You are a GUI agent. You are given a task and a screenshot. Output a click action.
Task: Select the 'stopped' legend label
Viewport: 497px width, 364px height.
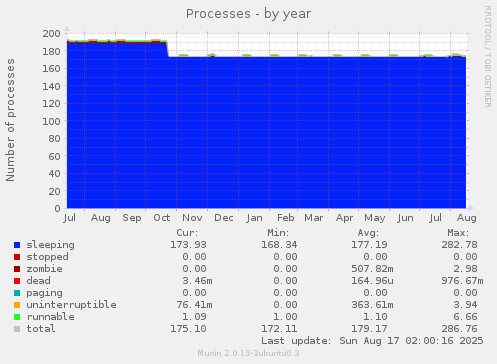[x=47, y=257]
